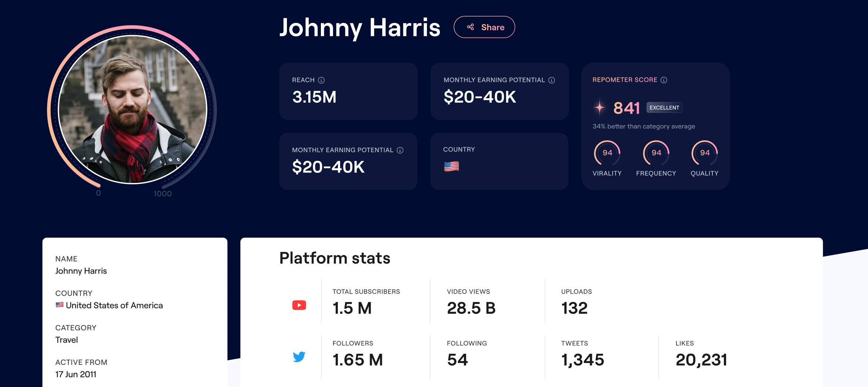Image resolution: width=868 pixels, height=387 pixels.
Task: Click the 20,231 likes value
Action: (701, 360)
